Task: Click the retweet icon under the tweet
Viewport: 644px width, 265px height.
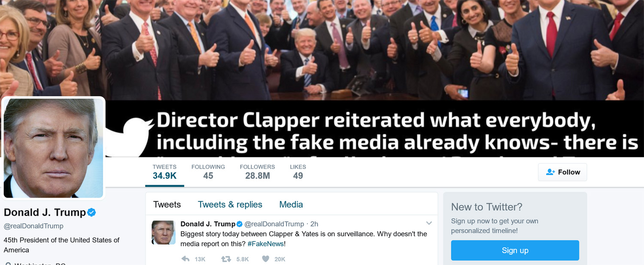Action: [226, 259]
